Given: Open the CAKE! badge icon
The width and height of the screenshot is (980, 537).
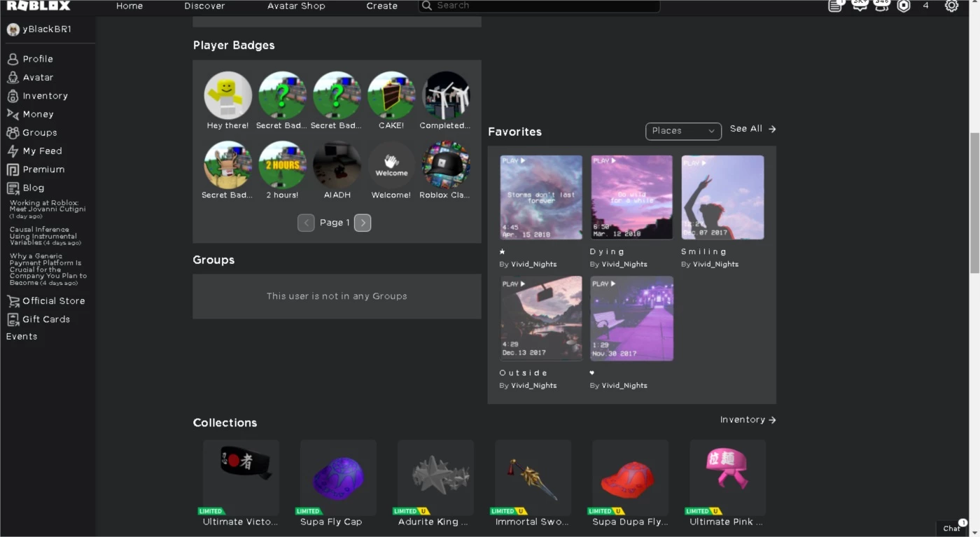Looking at the screenshot, I should pyautogui.click(x=391, y=95).
